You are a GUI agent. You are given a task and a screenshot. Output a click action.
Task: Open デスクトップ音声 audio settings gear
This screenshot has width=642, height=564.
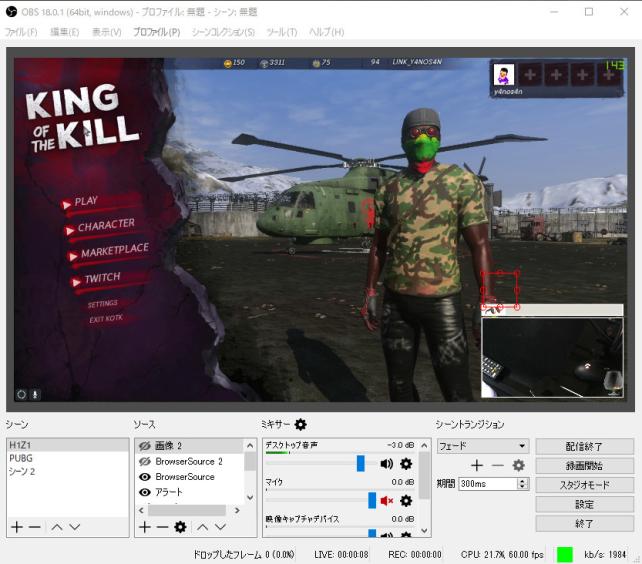(406, 464)
